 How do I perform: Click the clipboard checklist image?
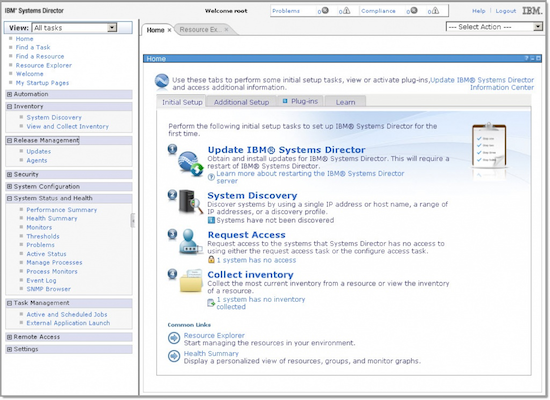coord(489,146)
